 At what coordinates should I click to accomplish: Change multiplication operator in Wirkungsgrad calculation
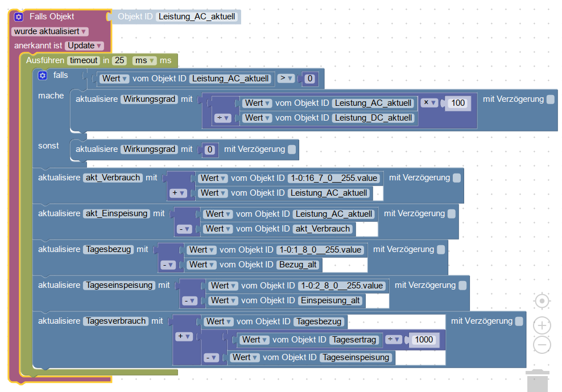coord(430,103)
